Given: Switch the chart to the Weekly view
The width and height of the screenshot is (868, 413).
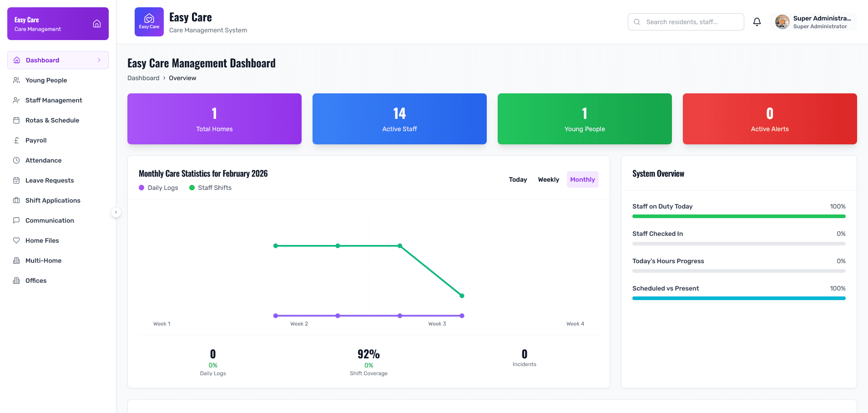Looking at the screenshot, I should coord(548,179).
